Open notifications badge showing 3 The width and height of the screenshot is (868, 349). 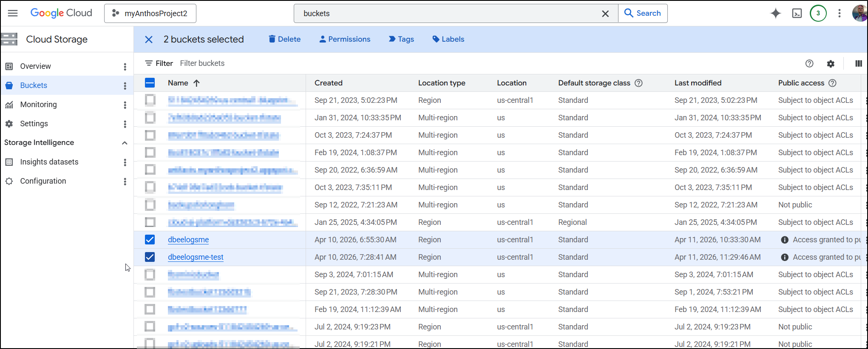(x=818, y=13)
